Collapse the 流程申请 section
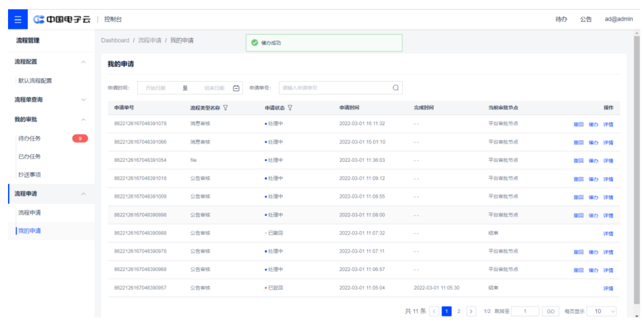 click(83, 194)
